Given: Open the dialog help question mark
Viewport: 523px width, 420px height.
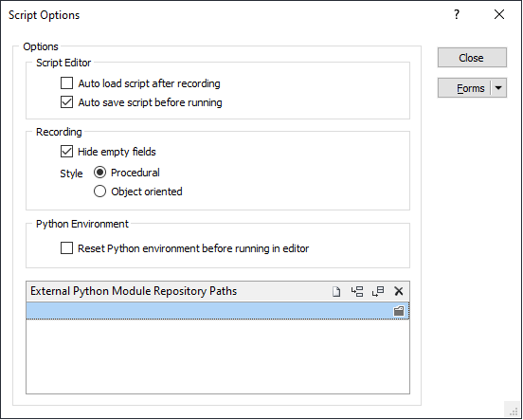Looking at the screenshot, I should point(457,14).
